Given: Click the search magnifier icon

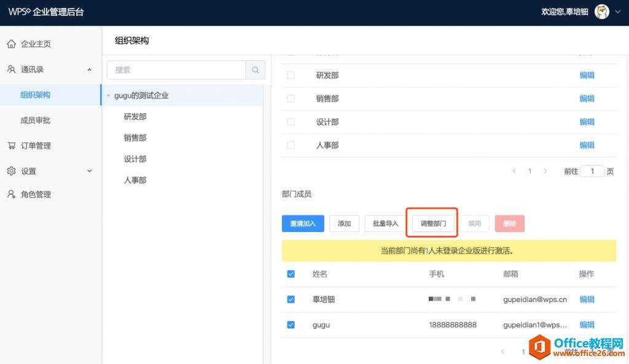Looking at the screenshot, I should tap(255, 70).
